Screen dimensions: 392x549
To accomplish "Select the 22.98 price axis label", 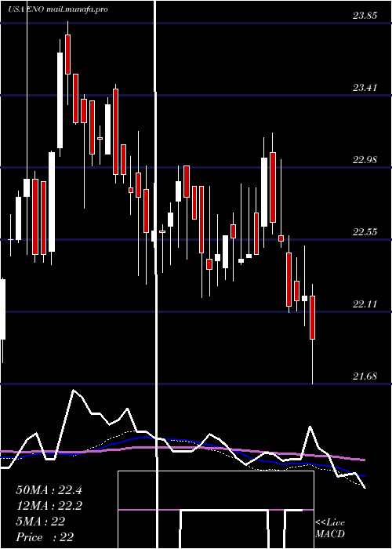I will click(365, 160).
